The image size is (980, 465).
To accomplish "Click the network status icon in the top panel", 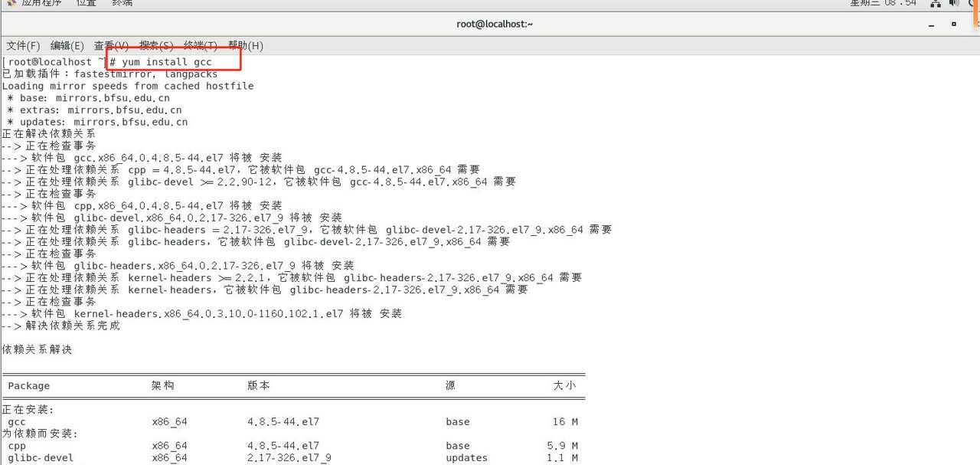I will point(936,5).
